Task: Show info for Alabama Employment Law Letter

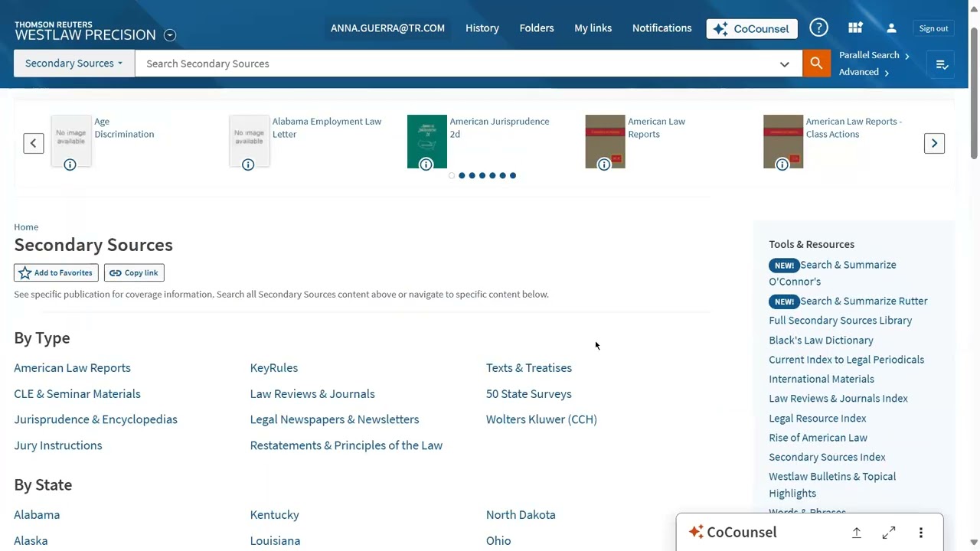Action: tap(248, 165)
